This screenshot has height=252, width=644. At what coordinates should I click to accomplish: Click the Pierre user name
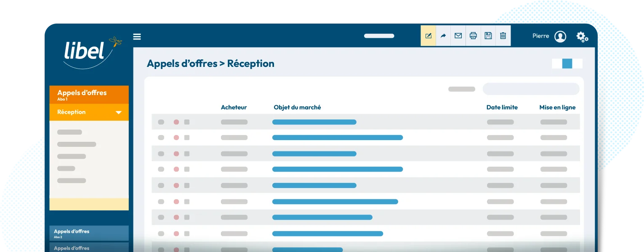(x=541, y=36)
